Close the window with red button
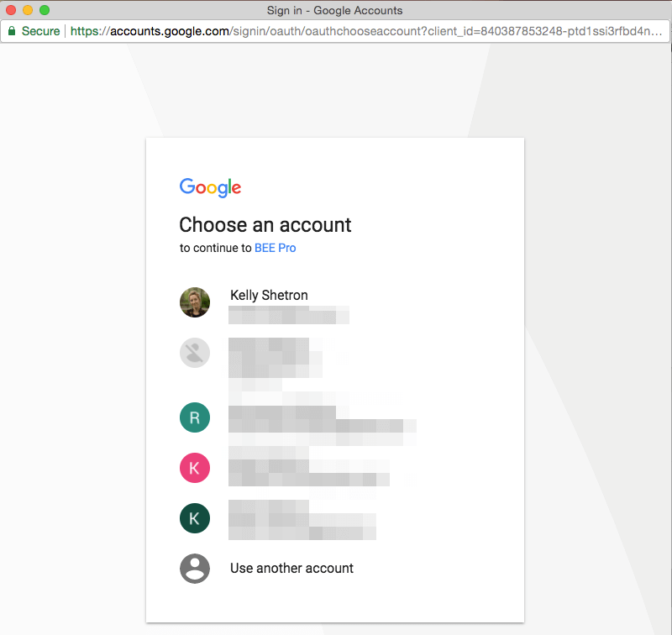This screenshot has height=635, width=672. pos(11,10)
